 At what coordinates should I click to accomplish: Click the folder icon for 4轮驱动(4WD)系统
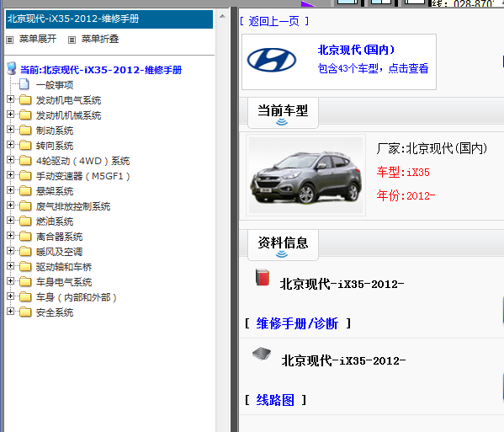coord(25,161)
